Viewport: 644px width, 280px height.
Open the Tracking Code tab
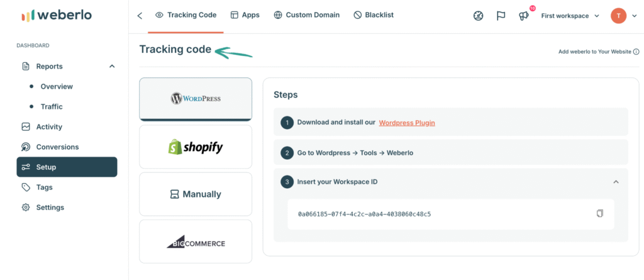coord(186,15)
